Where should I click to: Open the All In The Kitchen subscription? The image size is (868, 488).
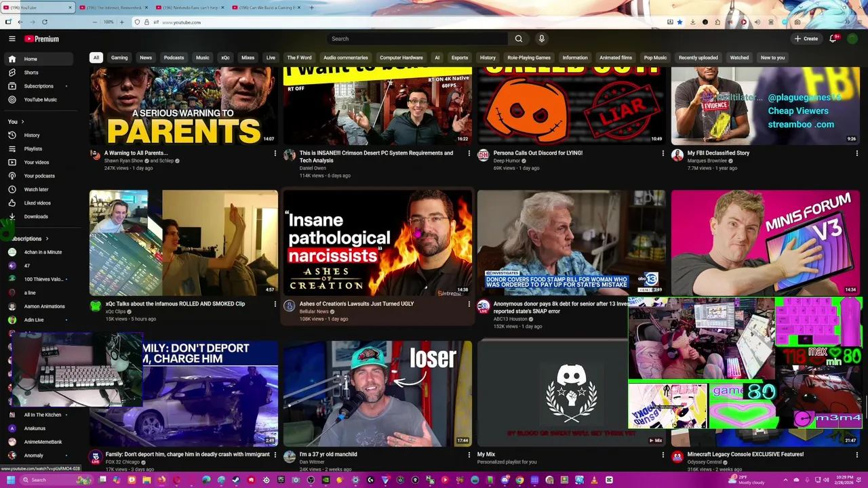[42, 415]
